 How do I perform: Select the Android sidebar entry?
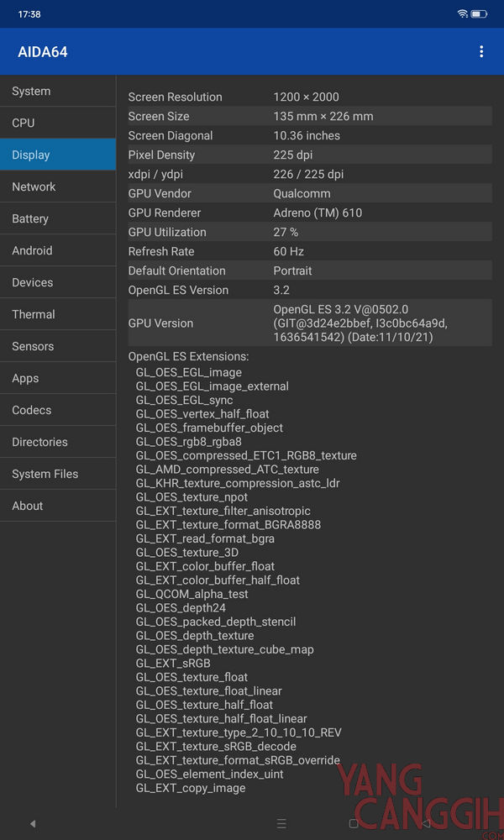(x=58, y=251)
